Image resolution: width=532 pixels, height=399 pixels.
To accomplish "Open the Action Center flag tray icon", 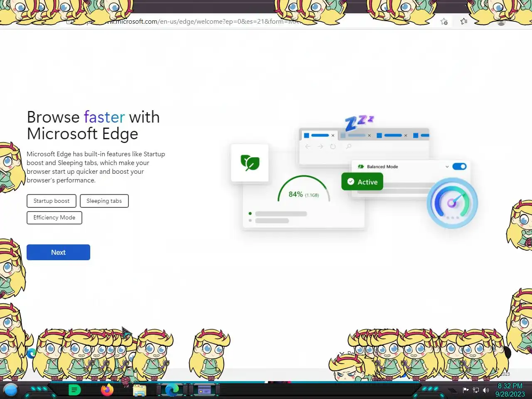I will (x=465, y=390).
